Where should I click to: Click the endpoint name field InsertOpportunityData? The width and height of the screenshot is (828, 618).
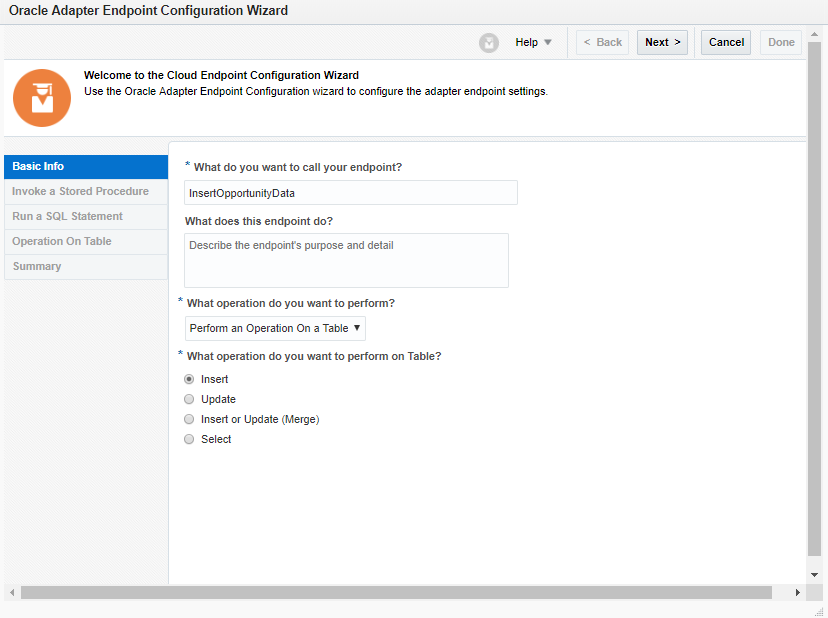pyautogui.click(x=351, y=193)
